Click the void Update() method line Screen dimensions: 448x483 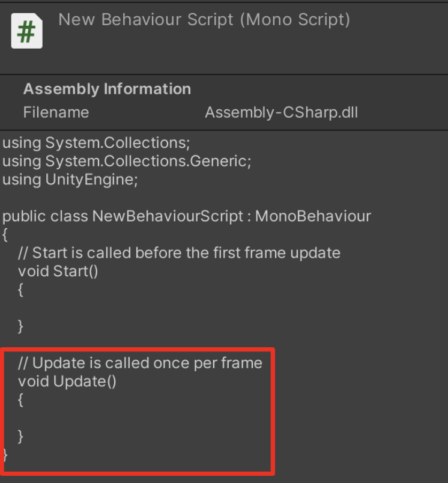[67, 381]
